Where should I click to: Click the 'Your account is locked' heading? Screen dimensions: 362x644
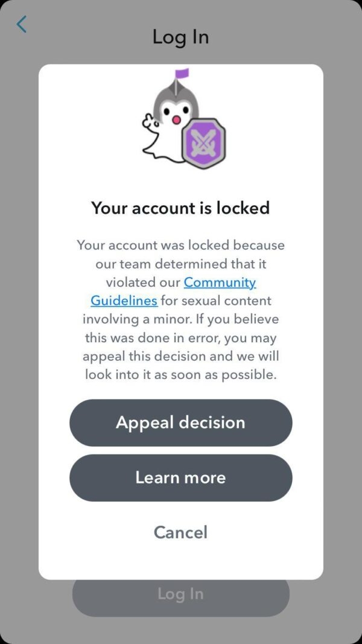[180, 208]
